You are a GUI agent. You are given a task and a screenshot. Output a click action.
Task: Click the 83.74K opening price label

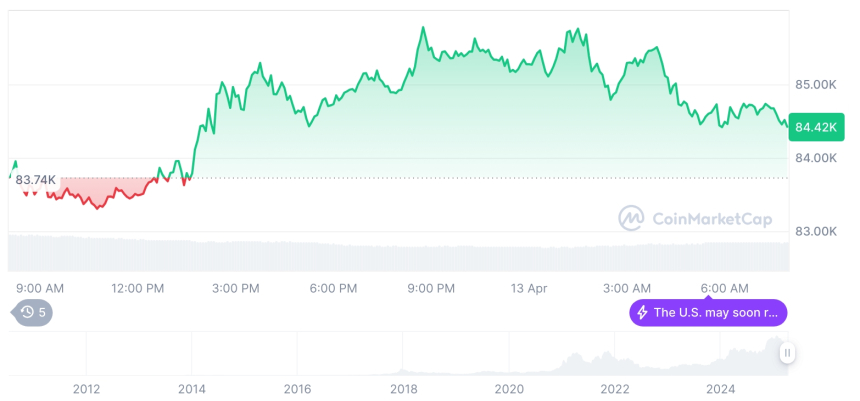click(36, 180)
